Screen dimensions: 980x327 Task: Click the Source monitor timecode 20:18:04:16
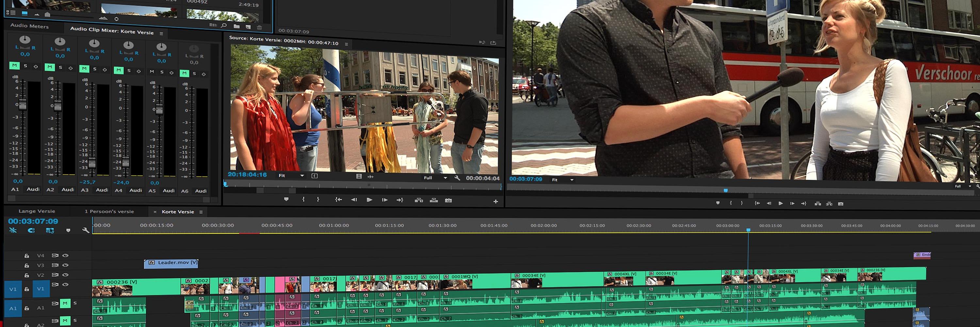[x=247, y=174]
